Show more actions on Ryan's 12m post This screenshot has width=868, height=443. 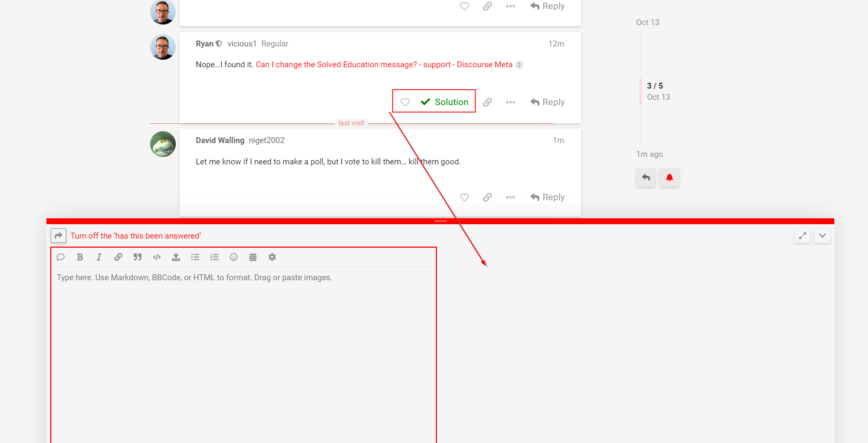tap(510, 102)
